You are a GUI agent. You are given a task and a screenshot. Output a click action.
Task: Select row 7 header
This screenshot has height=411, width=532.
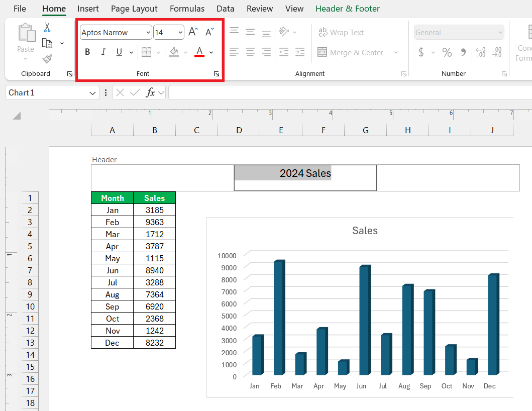(30, 270)
